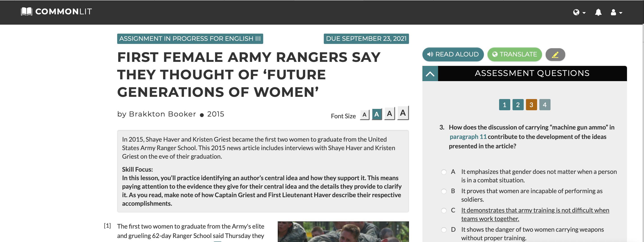Click the Read Aloud button

tap(453, 54)
